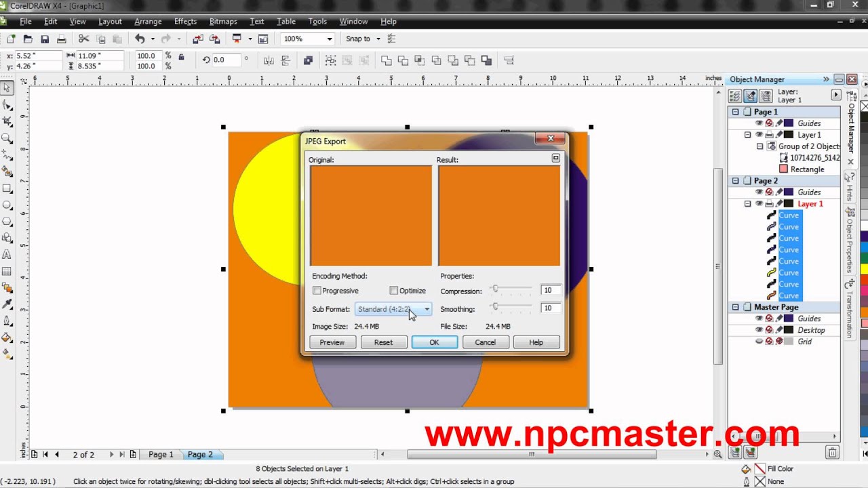Image resolution: width=868 pixels, height=488 pixels.
Task: Select the Crop tool
Action: coord(7,122)
